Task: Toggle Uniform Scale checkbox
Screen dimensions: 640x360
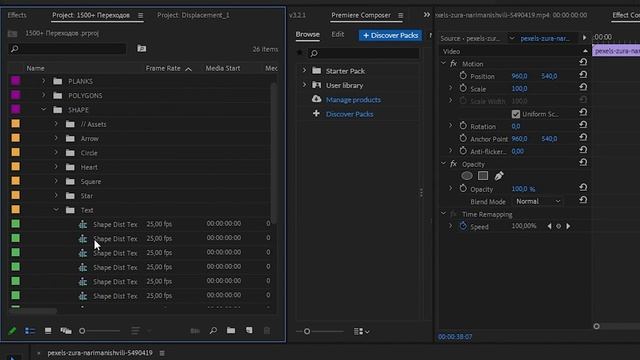Action: [x=516, y=114]
